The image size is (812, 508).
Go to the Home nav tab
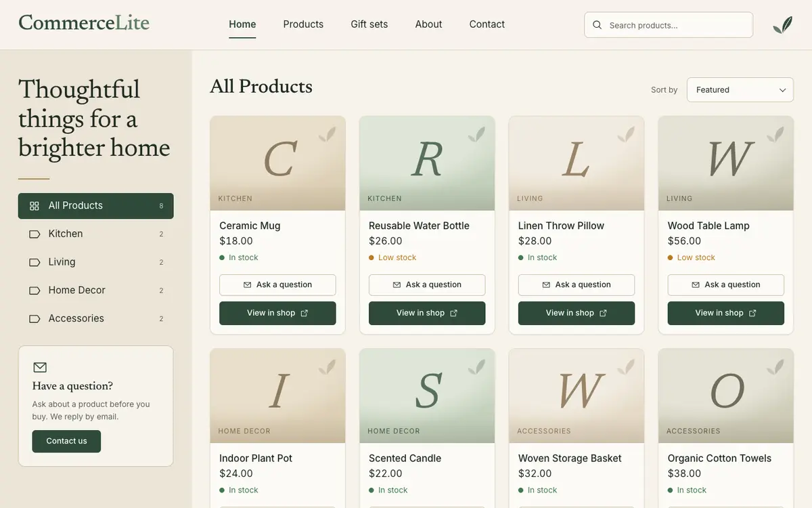coord(242,24)
